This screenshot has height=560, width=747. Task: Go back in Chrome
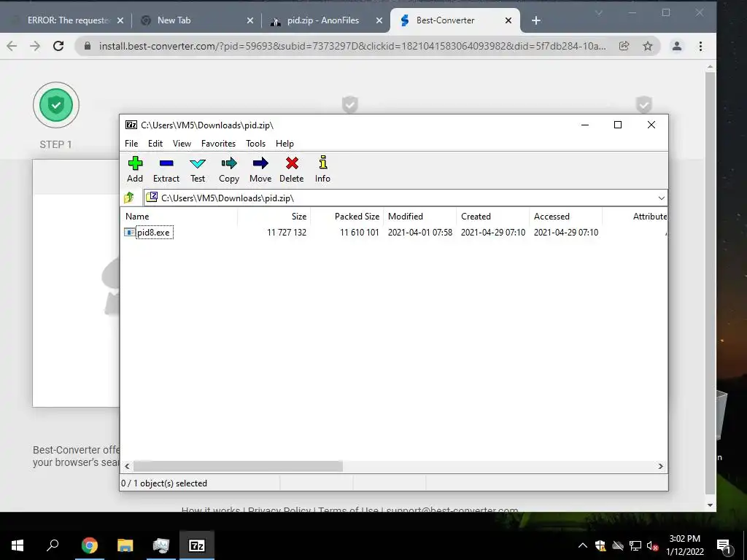pos(12,46)
